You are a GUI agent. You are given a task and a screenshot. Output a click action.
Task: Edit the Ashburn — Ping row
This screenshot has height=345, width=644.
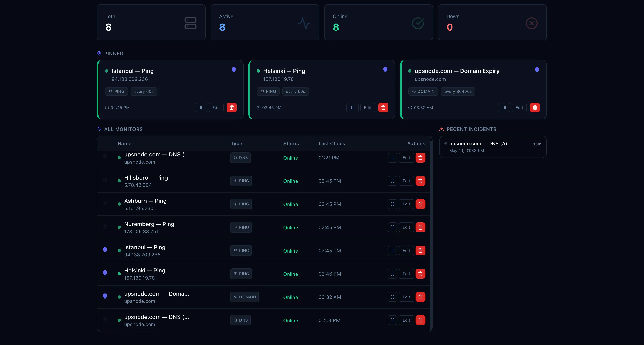pos(406,204)
